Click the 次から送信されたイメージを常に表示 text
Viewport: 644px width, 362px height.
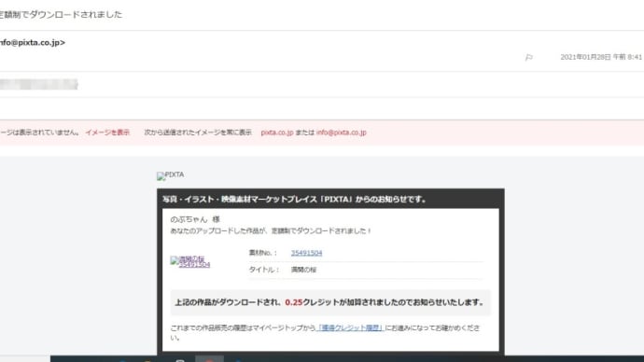coord(198,132)
